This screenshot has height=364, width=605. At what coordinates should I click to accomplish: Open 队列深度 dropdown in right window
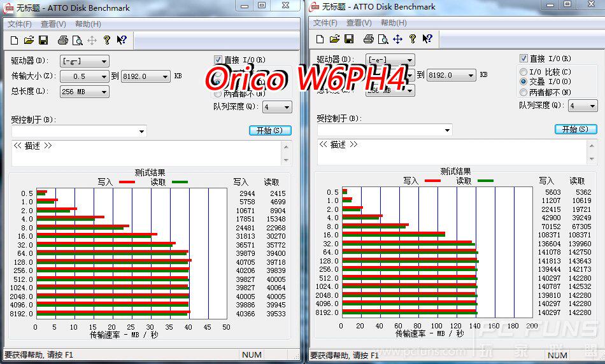[x=583, y=106]
